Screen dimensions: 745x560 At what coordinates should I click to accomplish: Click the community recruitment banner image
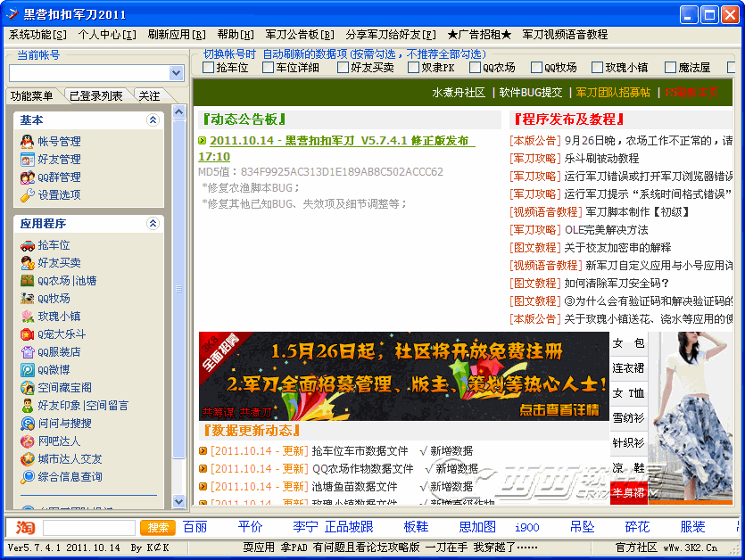[x=404, y=376]
